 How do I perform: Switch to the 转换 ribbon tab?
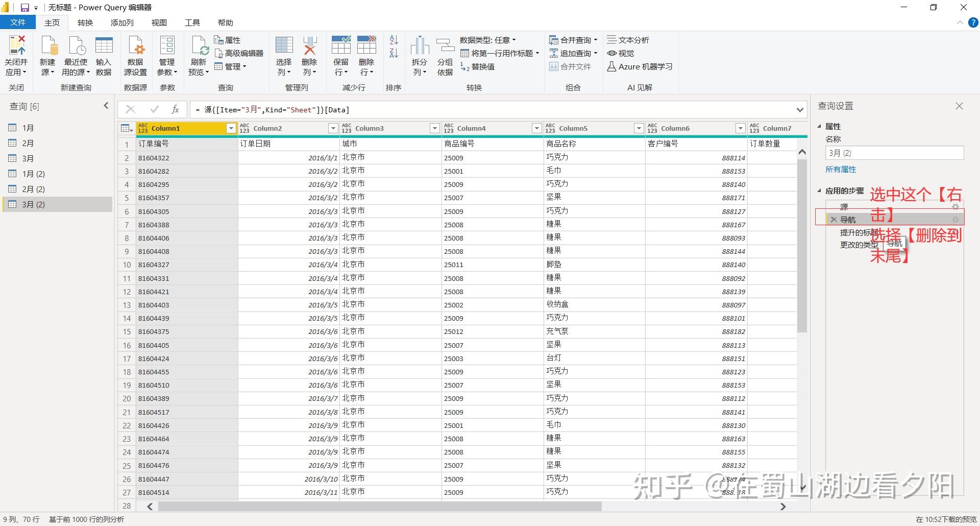coord(85,22)
